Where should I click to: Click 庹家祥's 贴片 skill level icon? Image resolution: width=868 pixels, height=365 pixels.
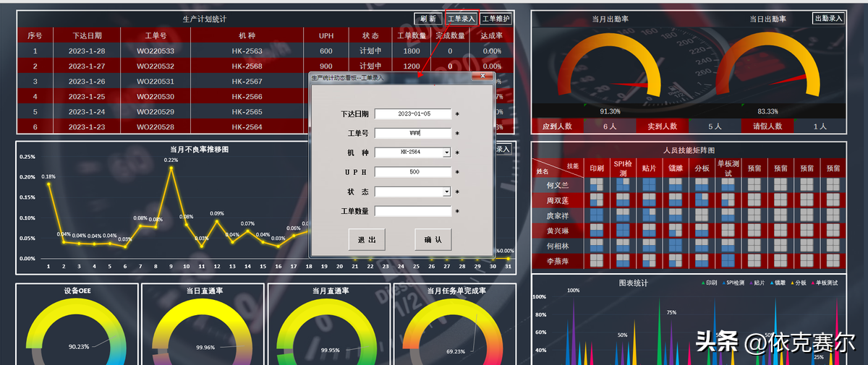click(649, 215)
